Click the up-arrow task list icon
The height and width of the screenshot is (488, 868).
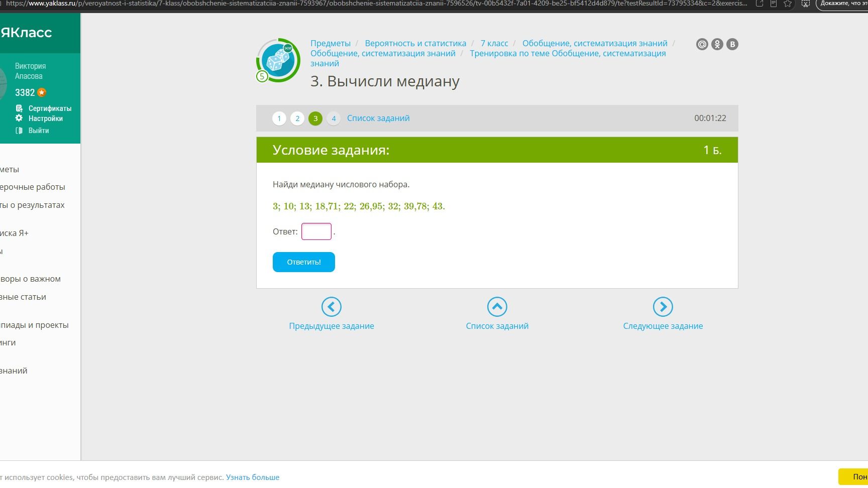497,307
